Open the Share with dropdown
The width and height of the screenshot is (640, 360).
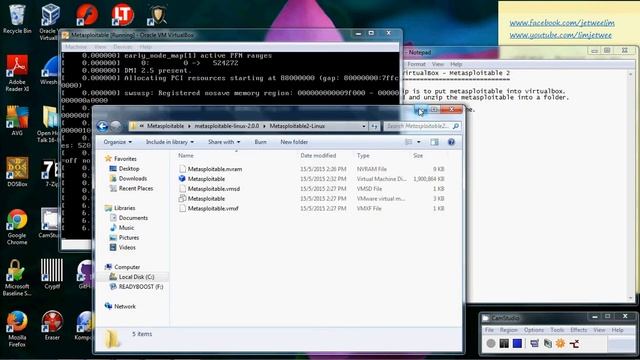[224, 142]
